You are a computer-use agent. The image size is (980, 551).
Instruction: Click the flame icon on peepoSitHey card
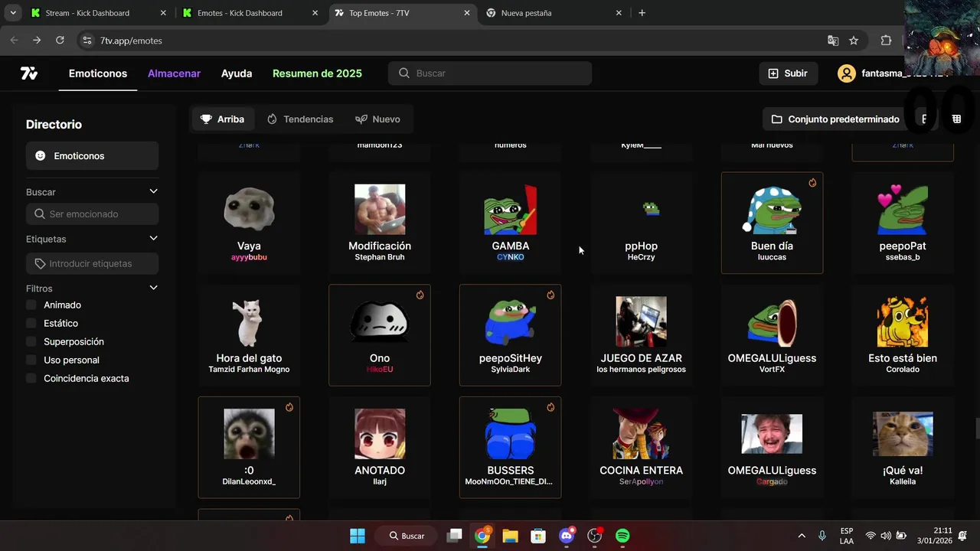(550, 295)
